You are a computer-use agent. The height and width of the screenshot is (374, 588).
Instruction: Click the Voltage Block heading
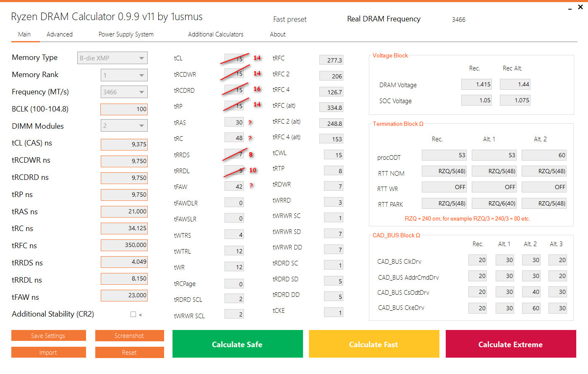point(390,55)
